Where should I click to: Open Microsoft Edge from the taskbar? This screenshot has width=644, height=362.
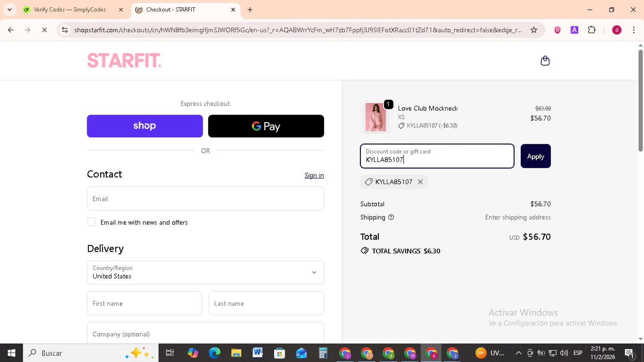pyautogui.click(x=214, y=353)
